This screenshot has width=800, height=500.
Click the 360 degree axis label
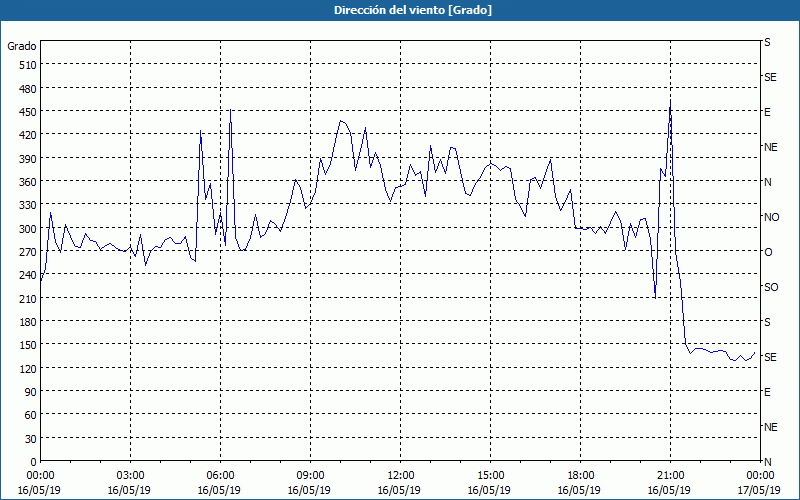click(x=28, y=182)
